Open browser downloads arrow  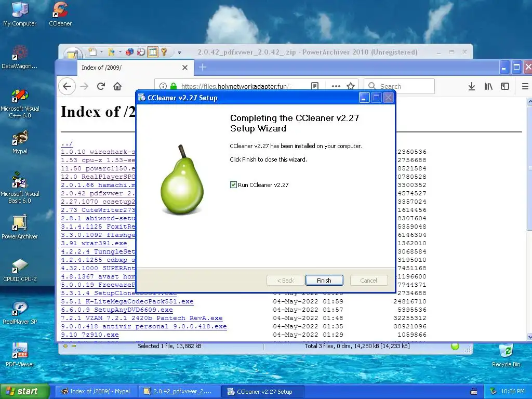click(472, 86)
